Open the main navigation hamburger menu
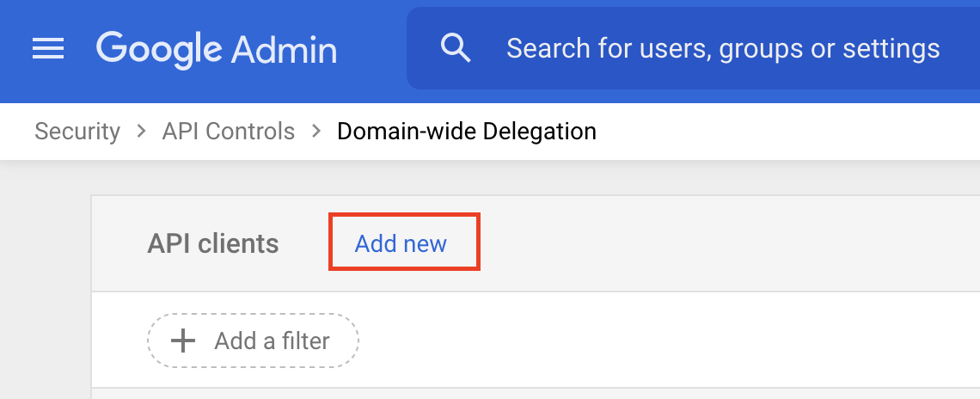This screenshot has height=399, width=980. (x=48, y=49)
